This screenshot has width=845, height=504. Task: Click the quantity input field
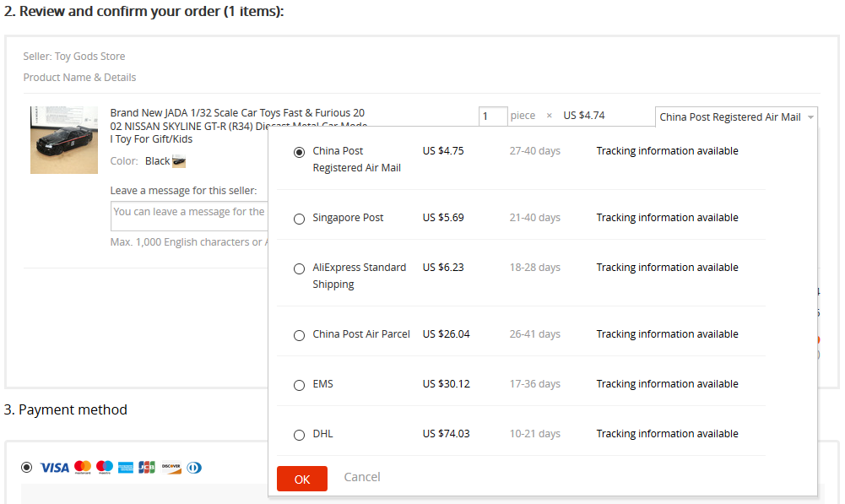pos(492,116)
